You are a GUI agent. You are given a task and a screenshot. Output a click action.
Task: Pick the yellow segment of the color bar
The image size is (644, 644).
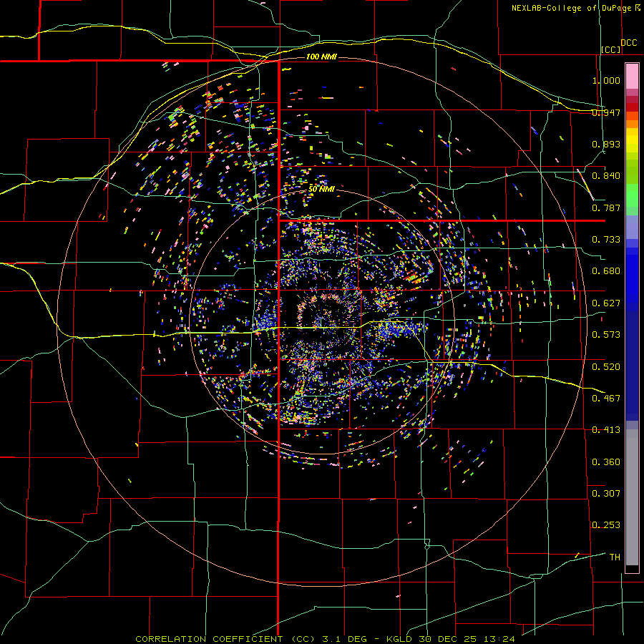[632, 140]
